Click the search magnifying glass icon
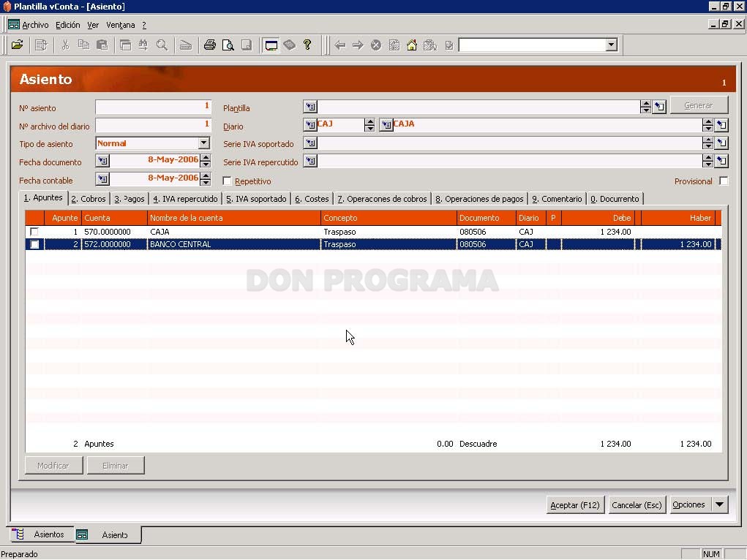This screenshot has width=747, height=560. pos(162,45)
